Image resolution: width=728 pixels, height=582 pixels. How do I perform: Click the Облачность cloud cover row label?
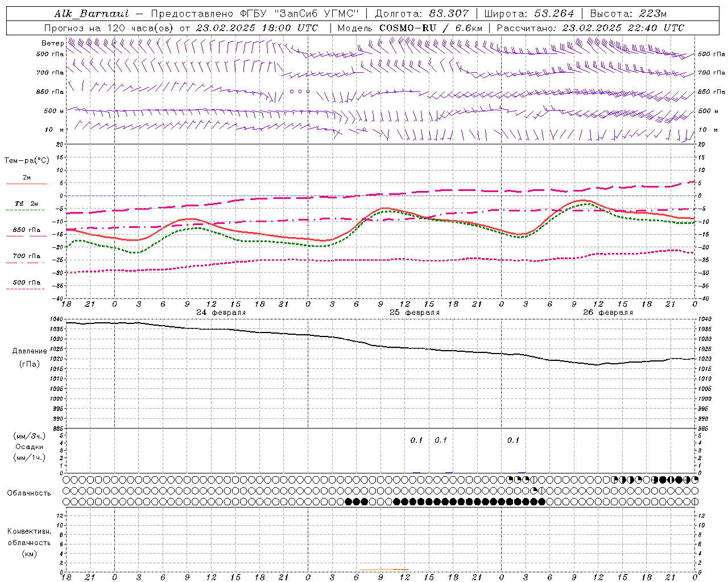click(29, 493)
